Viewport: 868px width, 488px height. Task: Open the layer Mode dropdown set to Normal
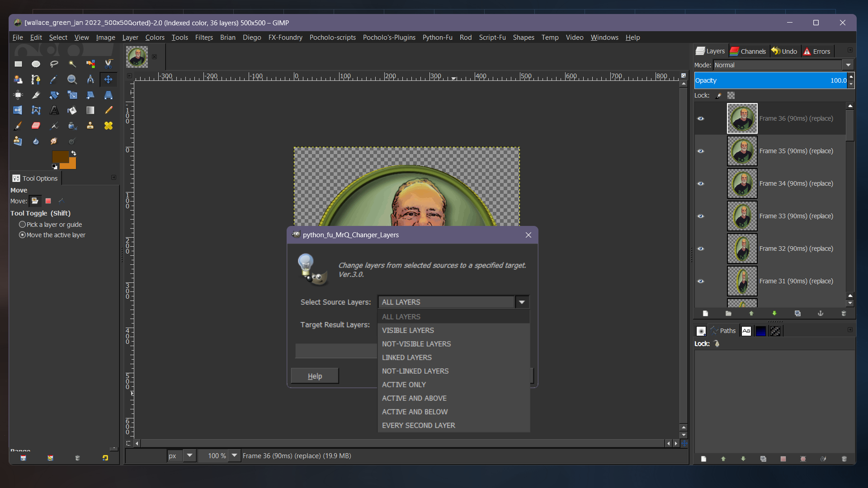tap(848, 65)
